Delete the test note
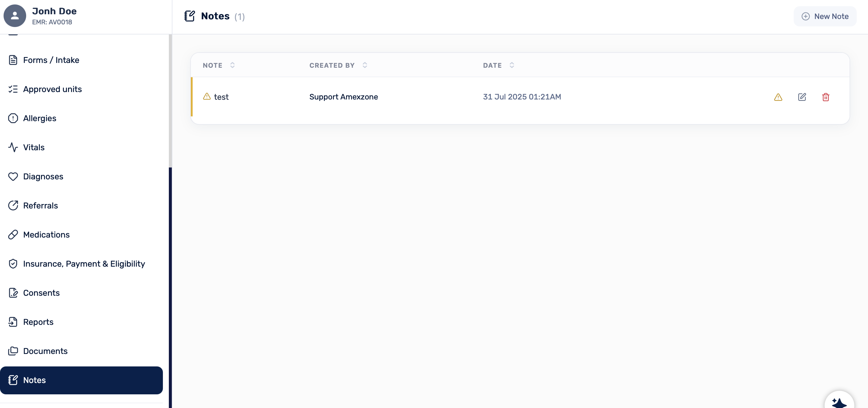 point(825,97)
